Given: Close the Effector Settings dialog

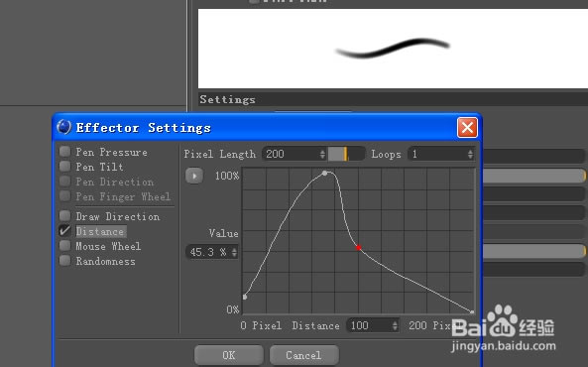Looking at the screenshot, I should click(x=467, y=128).
